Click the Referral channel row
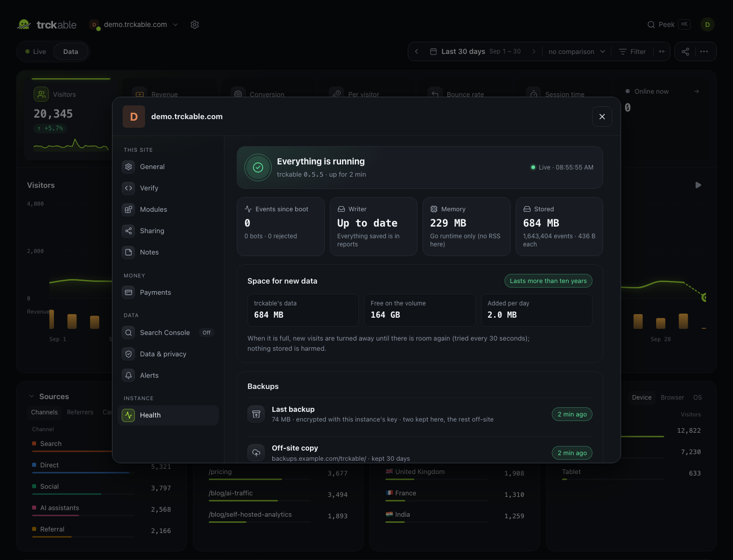 pyautogui.click(x=101, y=530)
